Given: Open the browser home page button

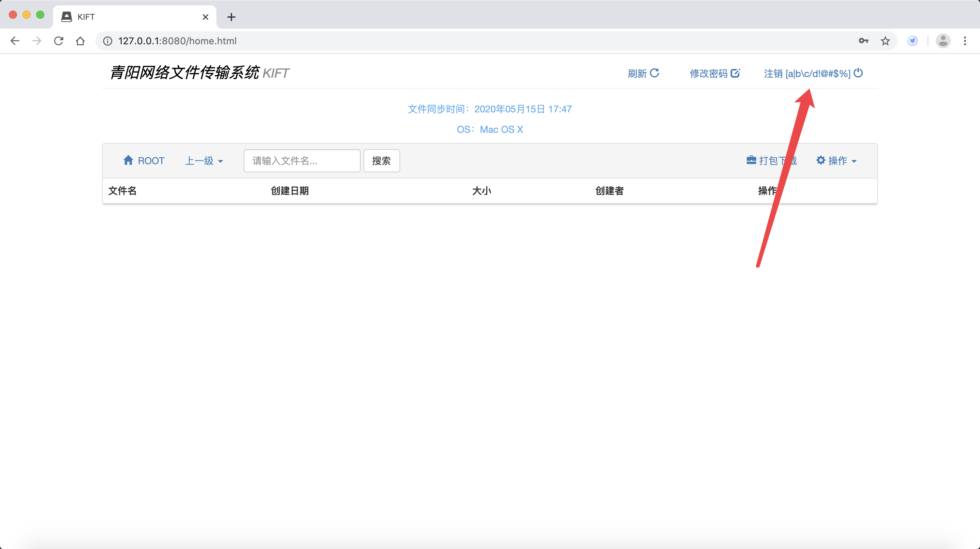Looking at the screenshot, I should point(80,41).
